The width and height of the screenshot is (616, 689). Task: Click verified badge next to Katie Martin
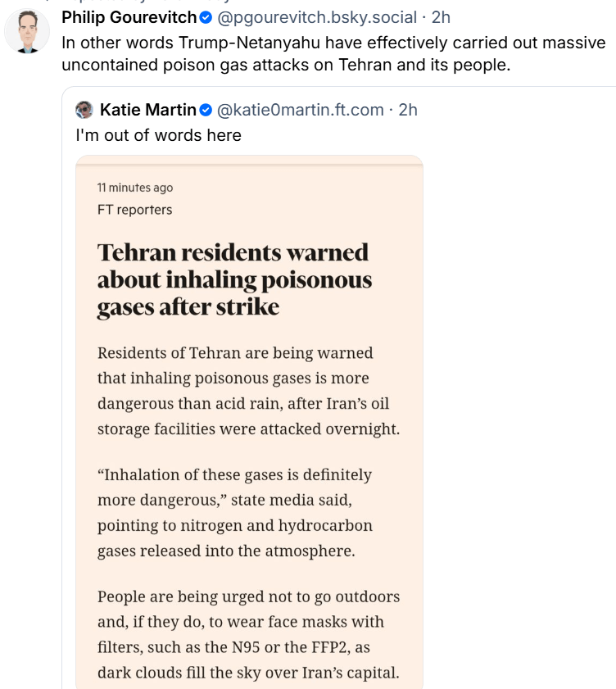click(206, 110)
